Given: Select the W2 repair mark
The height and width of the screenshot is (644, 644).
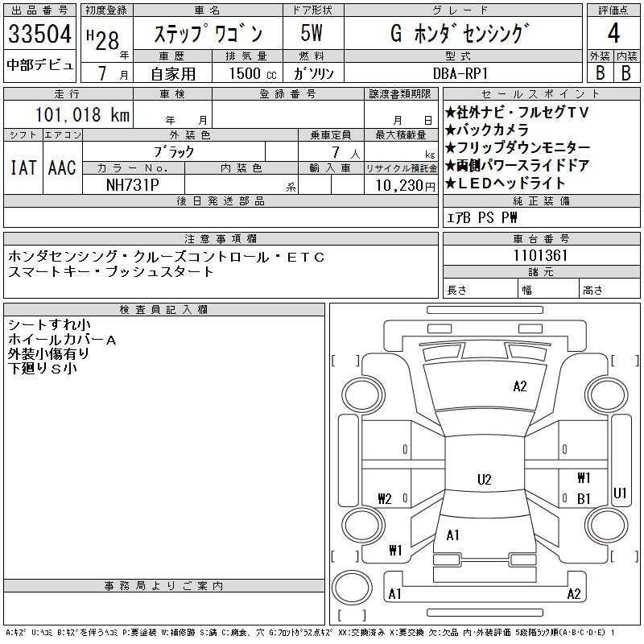Looking at the screenshot, I should coord(385,498).
